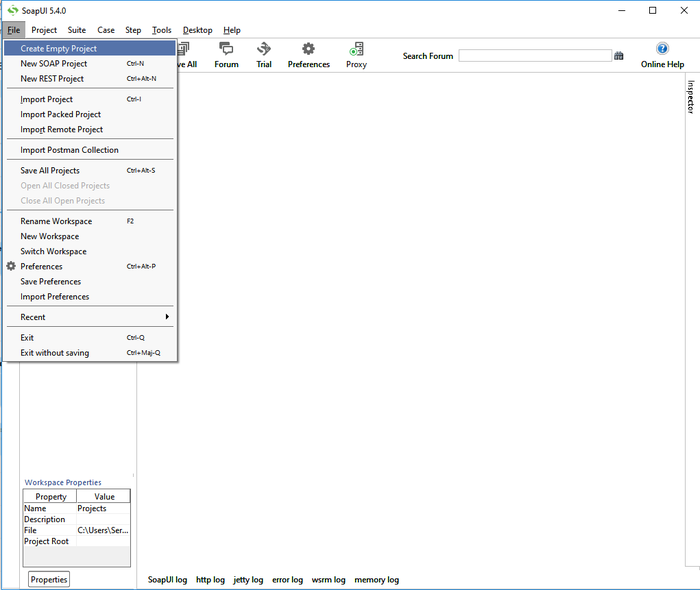Minimize the SoapUI window

(621, 10)
